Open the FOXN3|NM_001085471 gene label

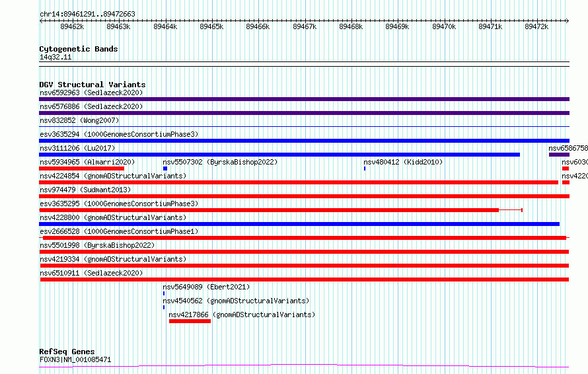tap(75, 359)
